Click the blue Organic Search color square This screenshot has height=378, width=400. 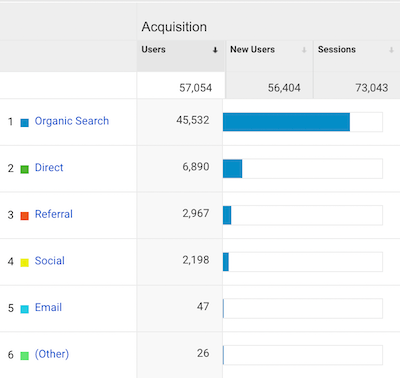coord(25,123)
